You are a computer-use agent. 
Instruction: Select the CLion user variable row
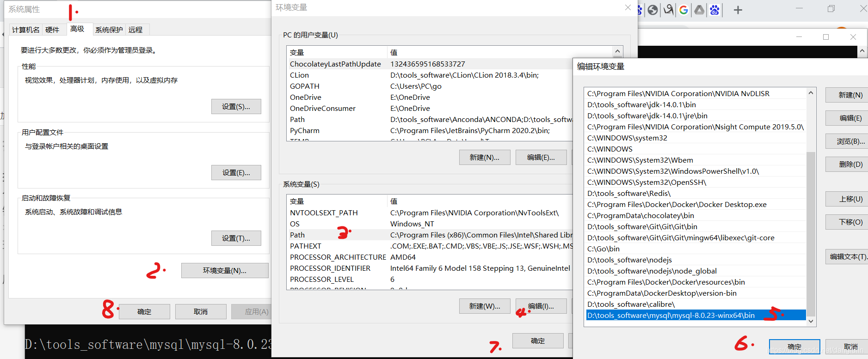tap(430, 75)
